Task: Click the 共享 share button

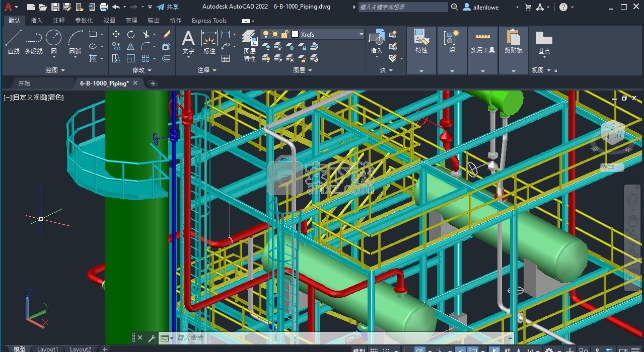Action: click(168, 7)
